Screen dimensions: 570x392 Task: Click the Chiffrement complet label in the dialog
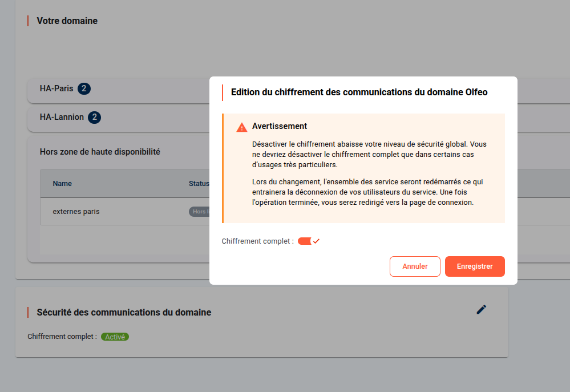point(257,241)
